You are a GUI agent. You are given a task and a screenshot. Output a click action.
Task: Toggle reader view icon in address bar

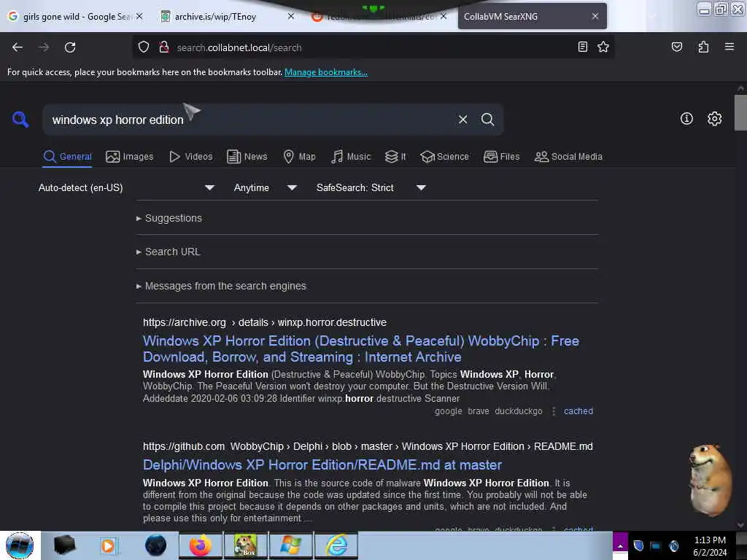pos(582,47)
